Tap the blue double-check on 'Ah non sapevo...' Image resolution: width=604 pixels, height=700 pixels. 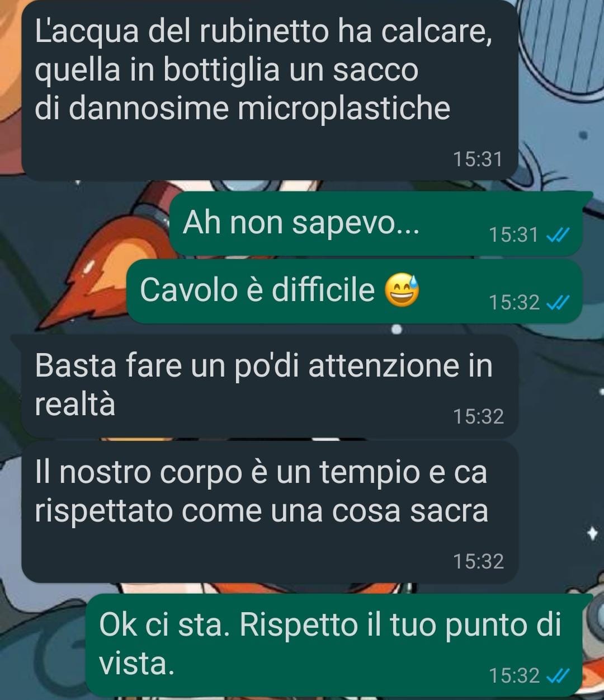pos(557,235)
